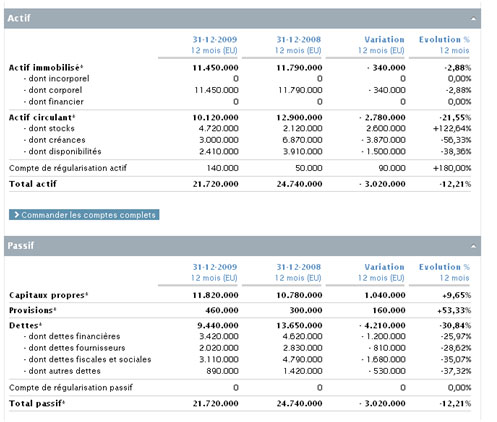
Task: Click the +9,65% Capitaux propres evolution
Action: click(x=457, y=295)
